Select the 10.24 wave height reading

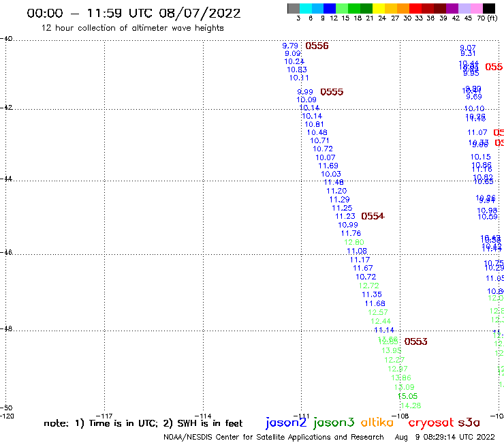(294, 61)
